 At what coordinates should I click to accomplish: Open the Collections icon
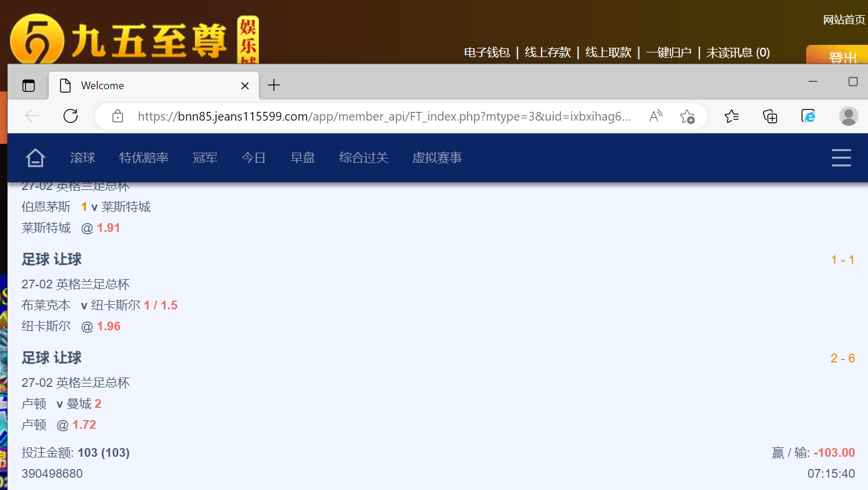(x=770, y=116)
